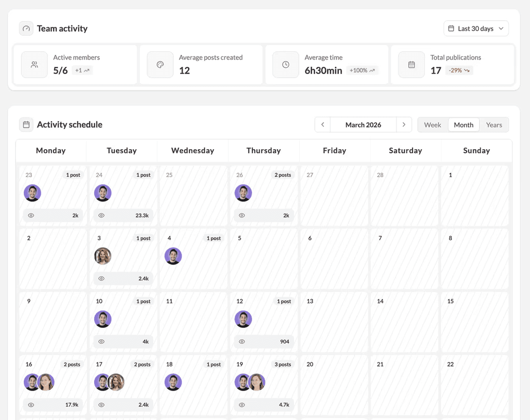
Task: Click the next month chevron
Action: coord(404,124)
